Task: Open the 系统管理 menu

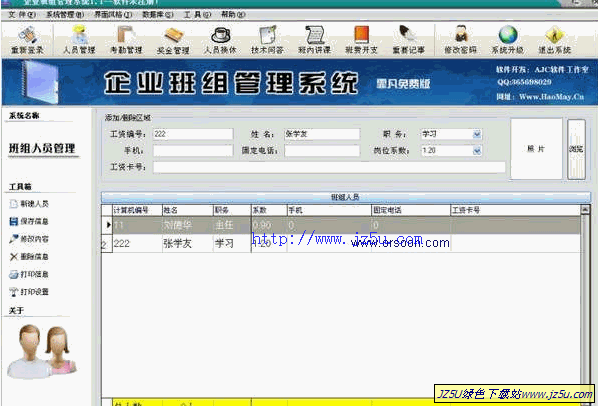Action: [65, 14]
